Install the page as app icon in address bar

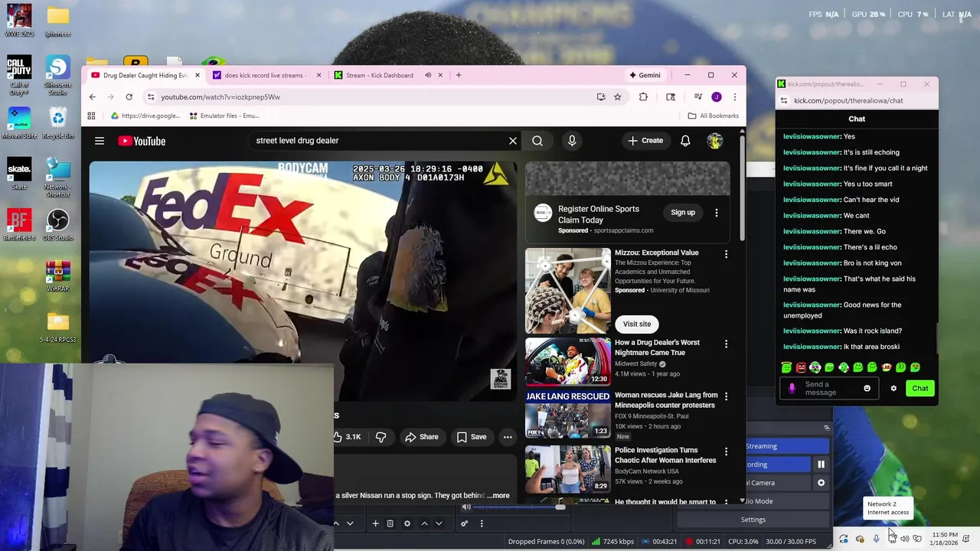point(601,97)
